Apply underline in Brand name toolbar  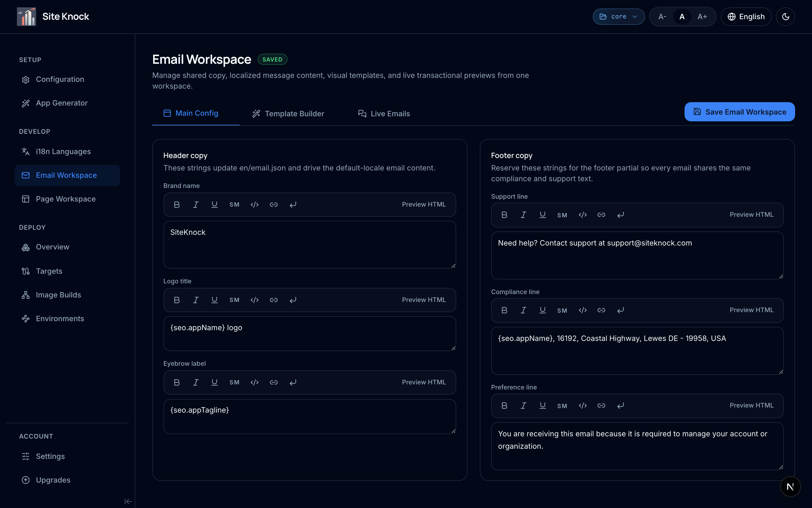click(x=214, y=205)
